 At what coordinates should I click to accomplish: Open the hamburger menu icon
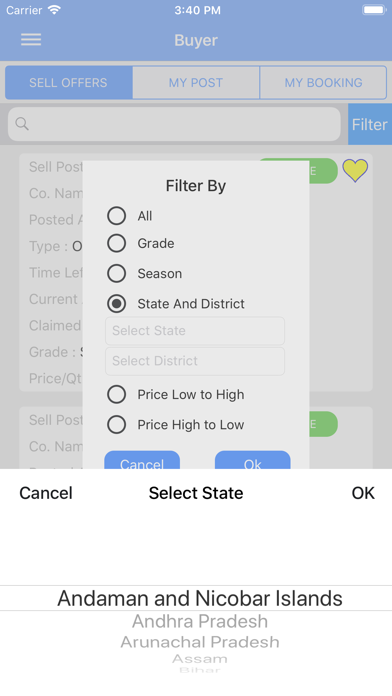[31, 40]
